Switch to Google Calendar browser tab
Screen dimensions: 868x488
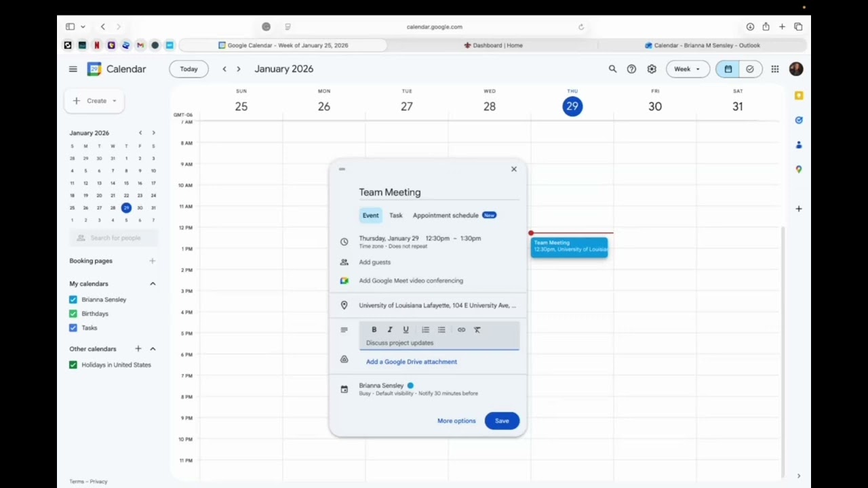click(283, 45)
